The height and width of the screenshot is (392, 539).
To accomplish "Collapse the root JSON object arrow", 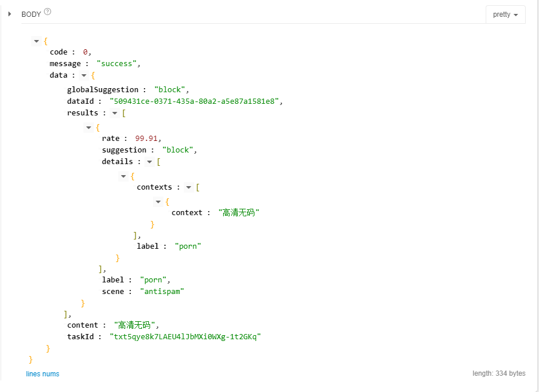I will pyautogui.click(x=37, y=41).
